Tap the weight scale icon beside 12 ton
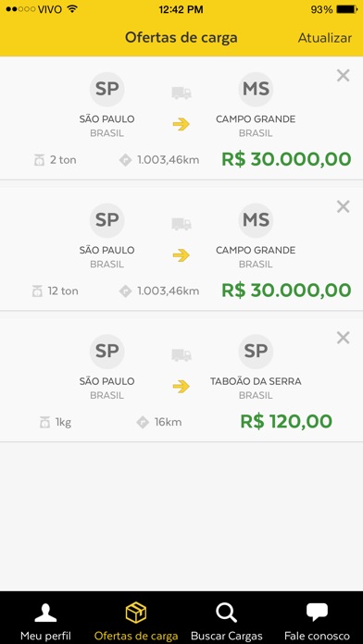This screenshot has width=363, height=644. pos(37,291)
